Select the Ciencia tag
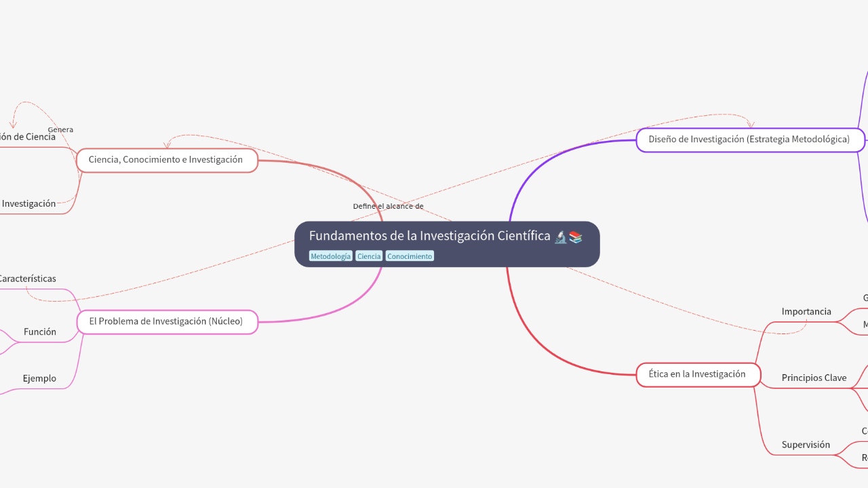Viewport: 868px width, 488px height. click(x=369, y=256)
